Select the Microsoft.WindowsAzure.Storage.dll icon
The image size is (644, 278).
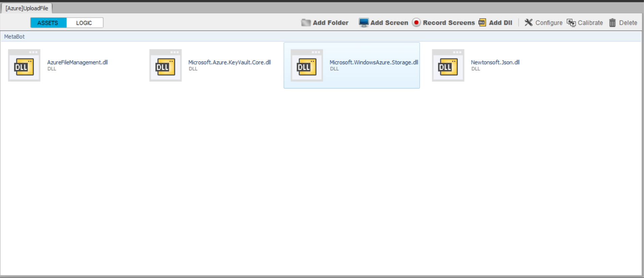(x=307, y=65)
